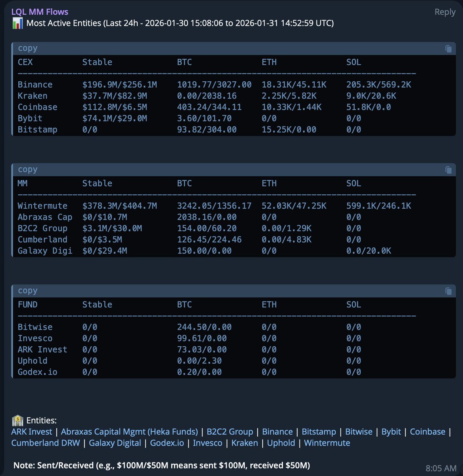Image resolution: width=463 pixels, height=476 pixels.
Task: Open the Bitstamp entity link
Action: (x=319, y=432)
